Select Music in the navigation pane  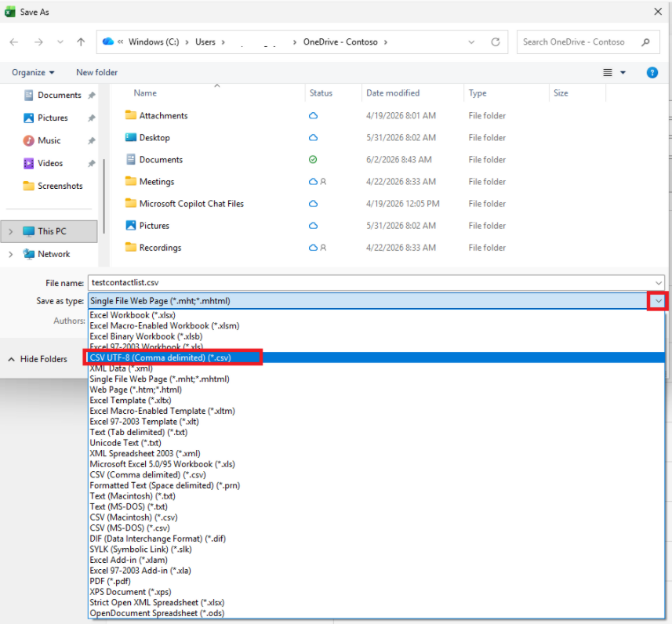pyautogui.click(x=49, y=140)
